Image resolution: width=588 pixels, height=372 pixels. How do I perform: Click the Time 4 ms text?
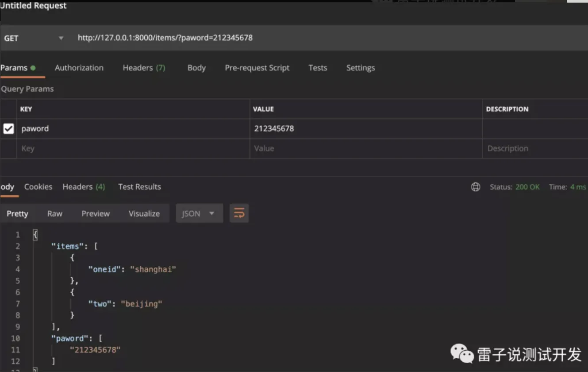pyautogui.click(x=567, y=187)
